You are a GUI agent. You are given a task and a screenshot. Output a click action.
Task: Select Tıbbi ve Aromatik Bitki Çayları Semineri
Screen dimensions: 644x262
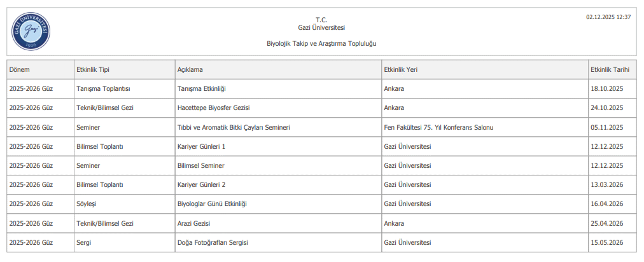(x=234, y=127)
